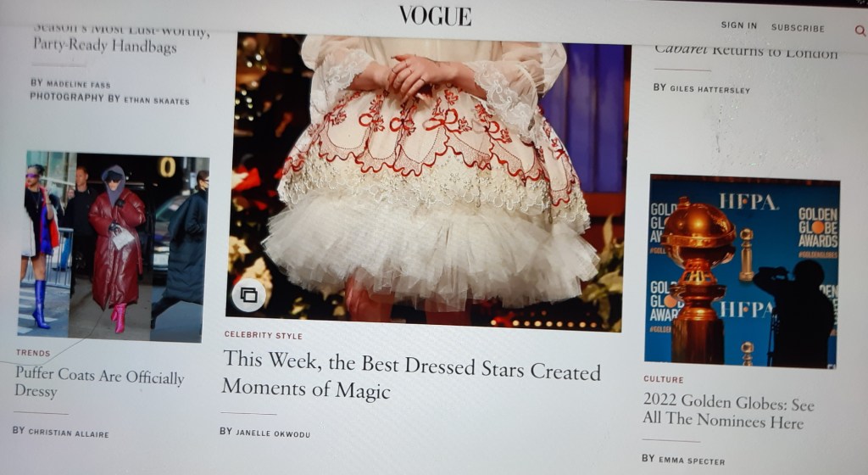Screen dimensions: 868x475
Task: View author Janelle Okwodu's page
Action: tap(273, 433)
